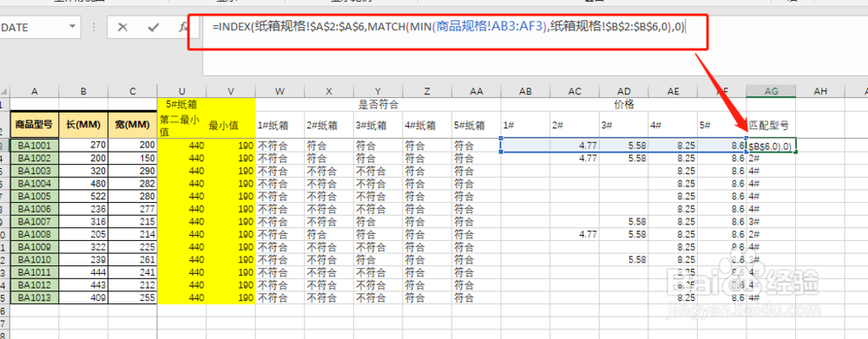Select column AA header

[476, 92]
